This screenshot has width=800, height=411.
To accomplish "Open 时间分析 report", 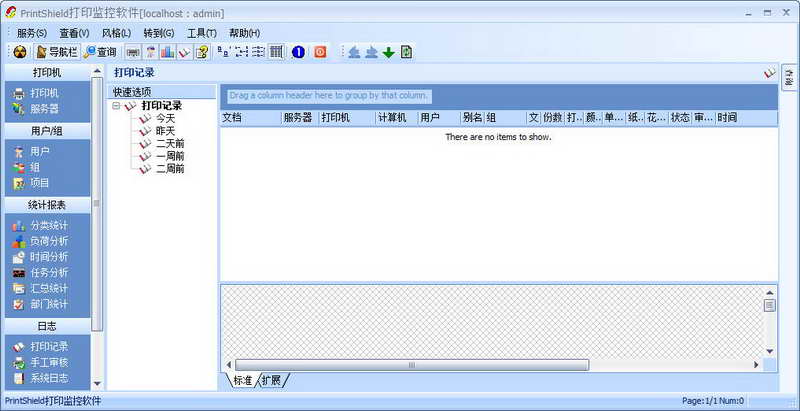I will pyautogui.click(x=40, y=257).
